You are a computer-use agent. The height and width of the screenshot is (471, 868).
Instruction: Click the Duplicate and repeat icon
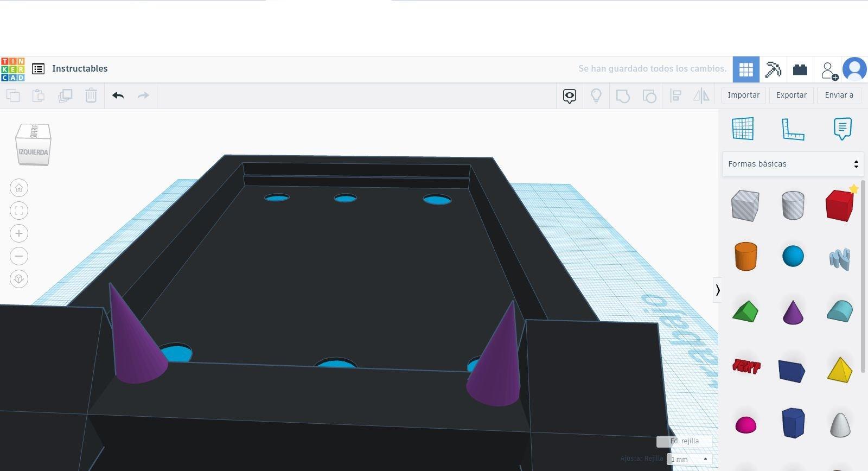click(x=65, y=96)
